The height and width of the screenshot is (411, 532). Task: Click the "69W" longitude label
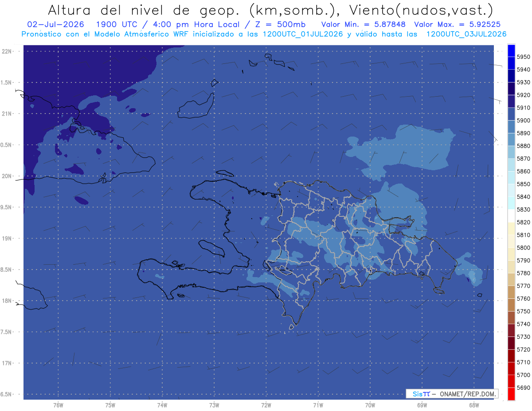coord(422,405)
